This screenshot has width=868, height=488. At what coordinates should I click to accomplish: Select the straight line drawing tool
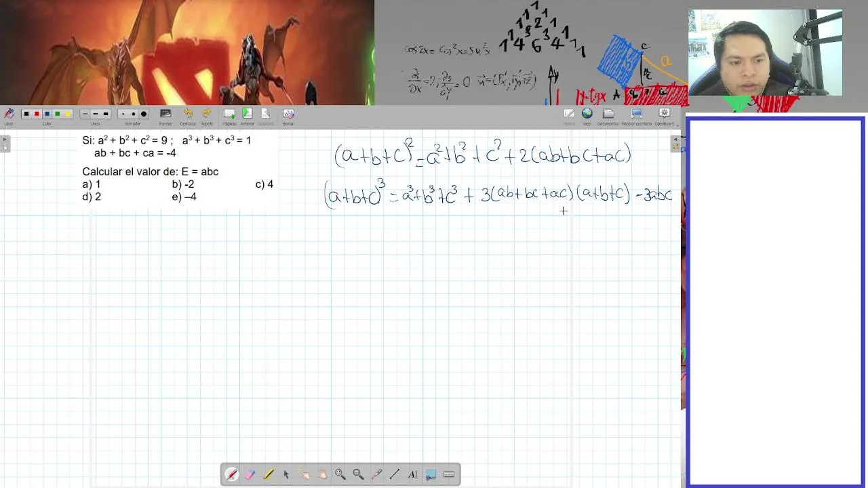click(x=395, y=474)
